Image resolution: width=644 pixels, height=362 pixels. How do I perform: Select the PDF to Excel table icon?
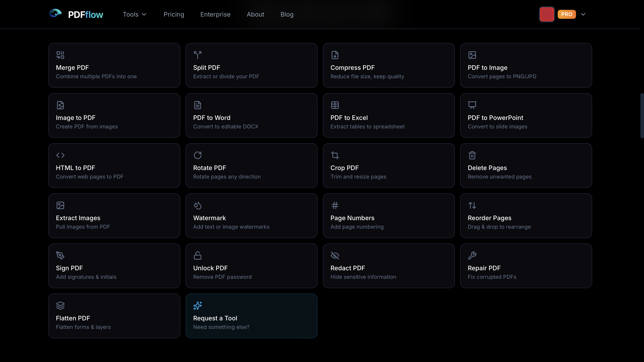[335, 105]
